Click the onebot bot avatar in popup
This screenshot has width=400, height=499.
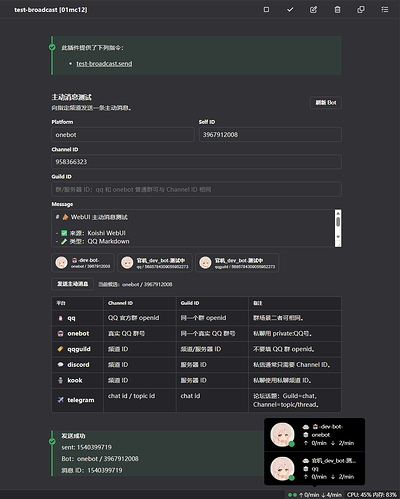[282, 435]
